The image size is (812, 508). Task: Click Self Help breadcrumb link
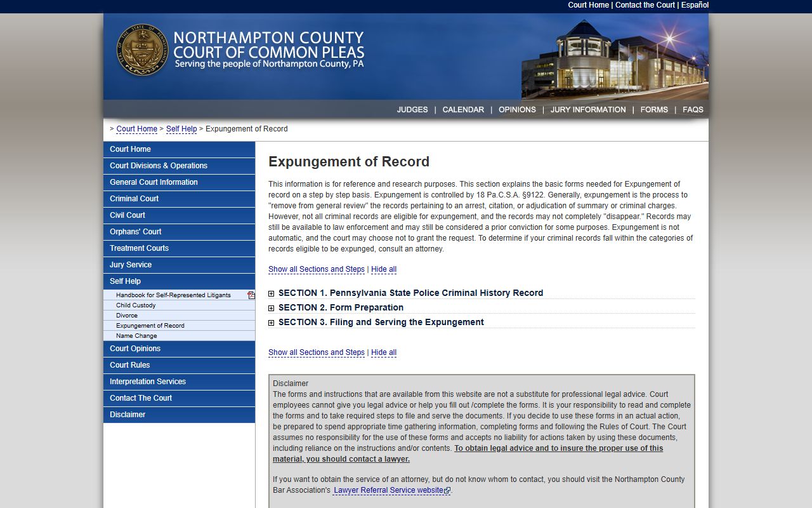181,129
